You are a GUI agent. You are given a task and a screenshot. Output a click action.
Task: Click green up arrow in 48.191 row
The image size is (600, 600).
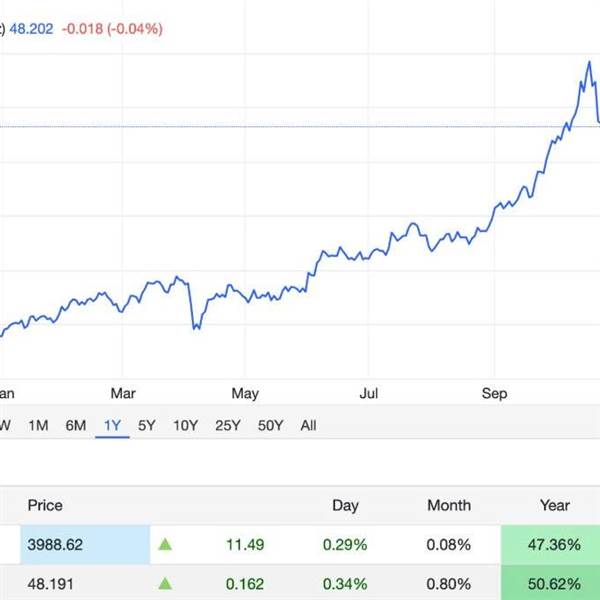tap(165, 582)
